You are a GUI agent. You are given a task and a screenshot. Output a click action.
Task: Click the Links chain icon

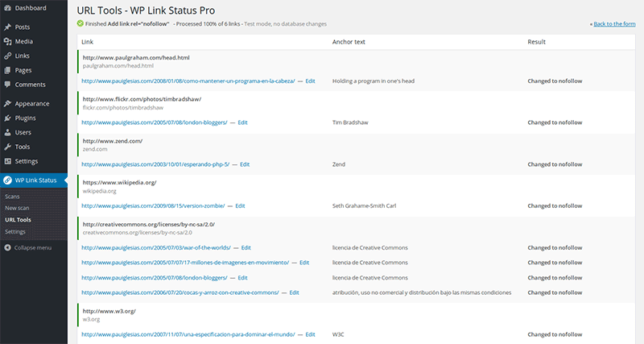(7, 56)
